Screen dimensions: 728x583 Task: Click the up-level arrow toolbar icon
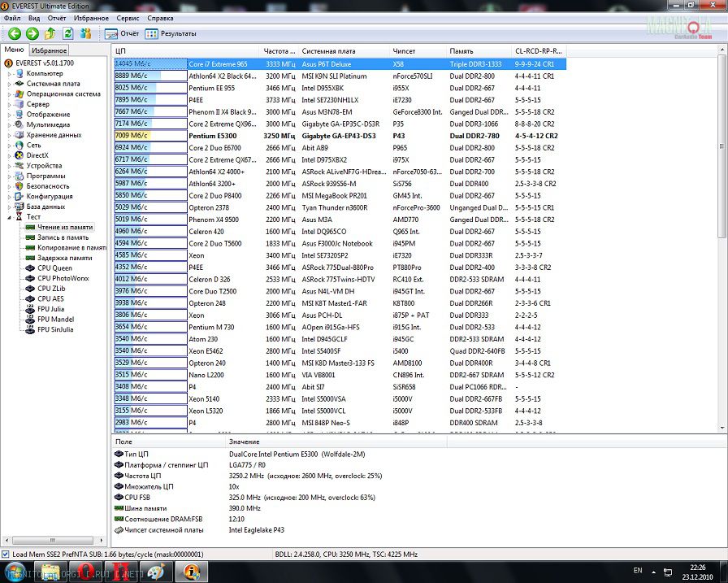point(50,33)
